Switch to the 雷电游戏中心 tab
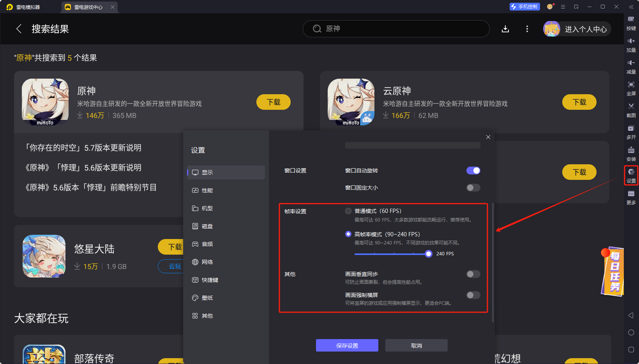 [89, 7]
